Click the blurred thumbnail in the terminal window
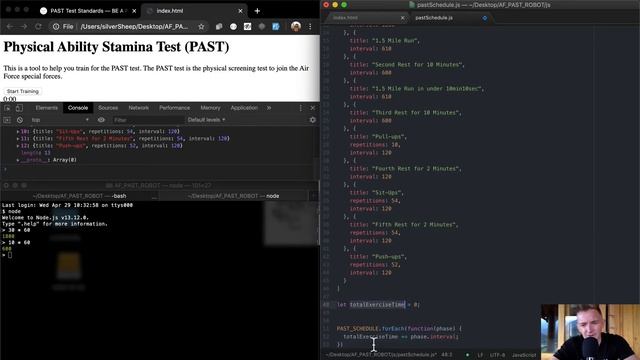The image size is (640, 360). (x=291, y=223)
